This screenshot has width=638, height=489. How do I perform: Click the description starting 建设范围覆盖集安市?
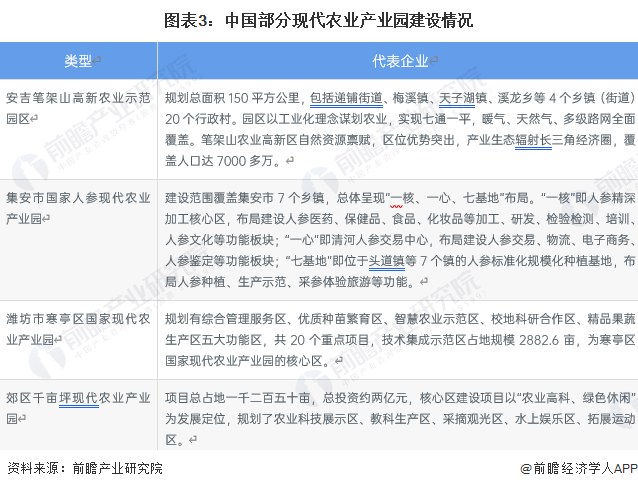click(400, 240)
